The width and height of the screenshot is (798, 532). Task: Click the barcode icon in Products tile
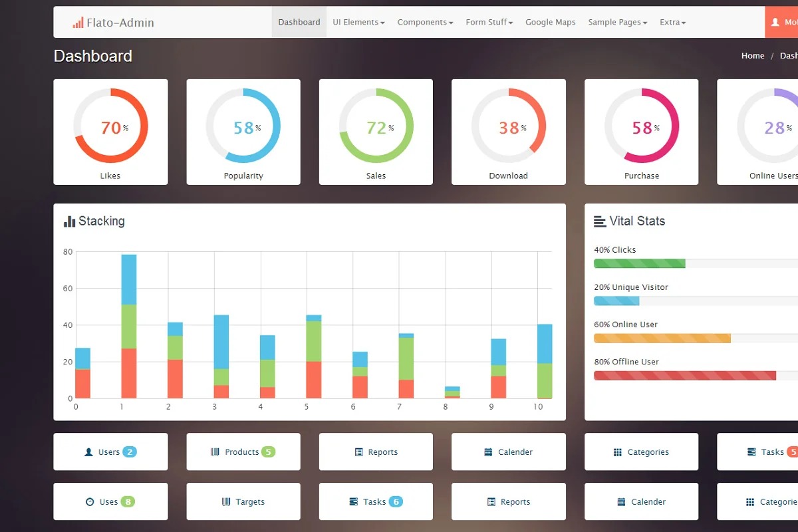click(215, 452)
